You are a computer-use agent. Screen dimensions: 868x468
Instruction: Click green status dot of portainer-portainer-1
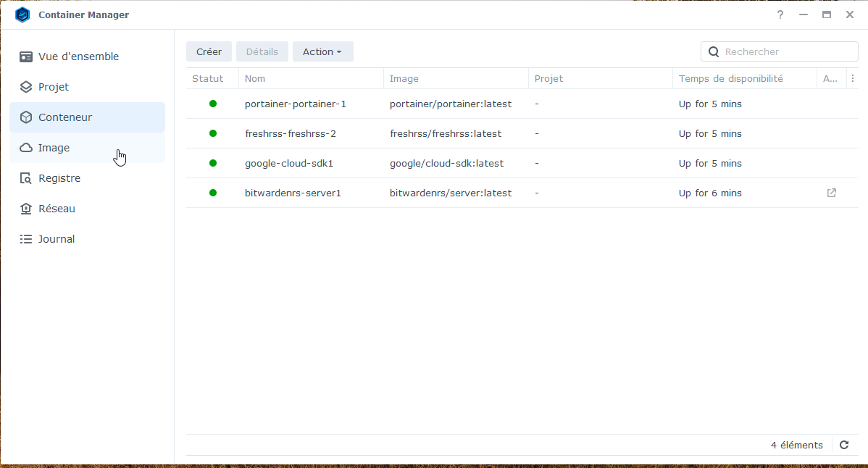pyautogui.click(x=212, y=104)
